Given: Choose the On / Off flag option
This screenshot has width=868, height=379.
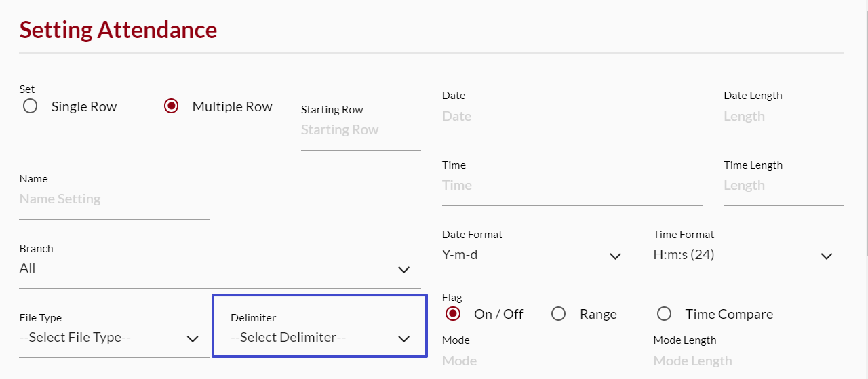Looking at the screenshot, I should click(x=453, y=314).
